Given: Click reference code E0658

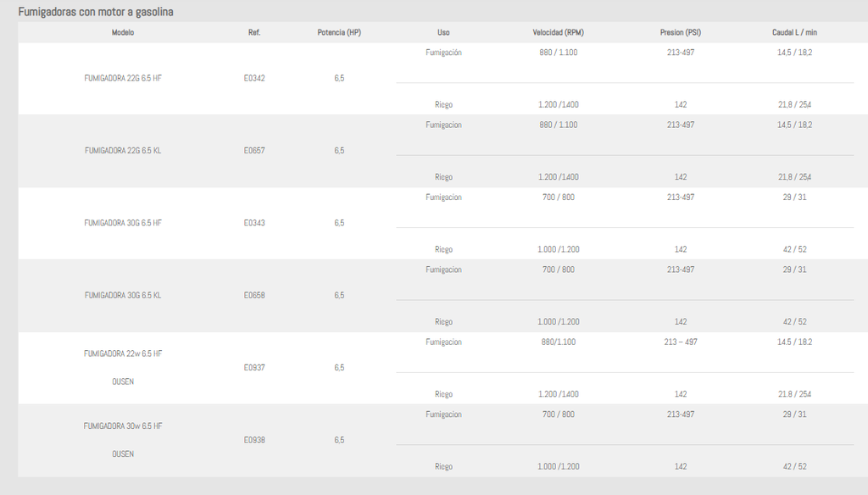Looking at the screenshot, I should click(254, 296).
